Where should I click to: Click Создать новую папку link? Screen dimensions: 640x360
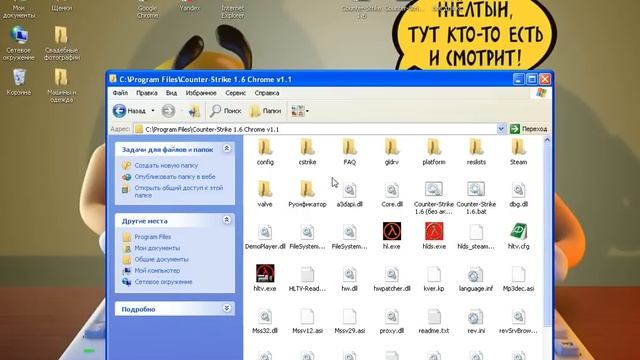(x=166, y=165)
